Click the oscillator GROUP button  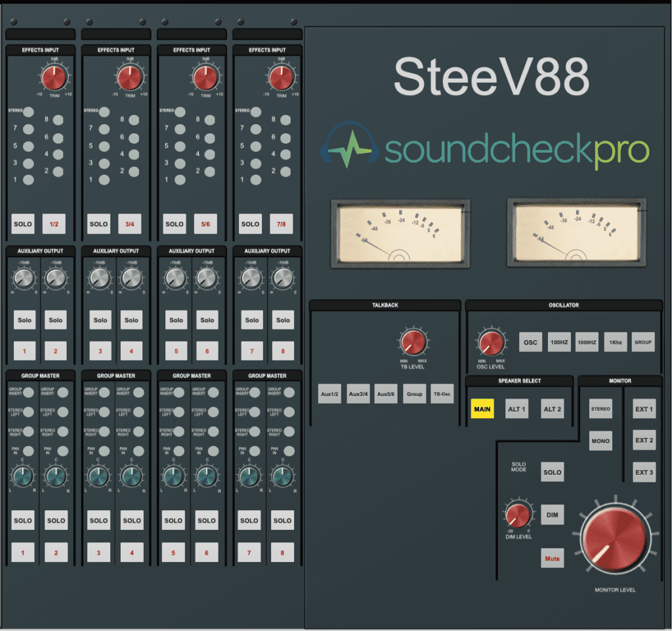tap(643, 342)
